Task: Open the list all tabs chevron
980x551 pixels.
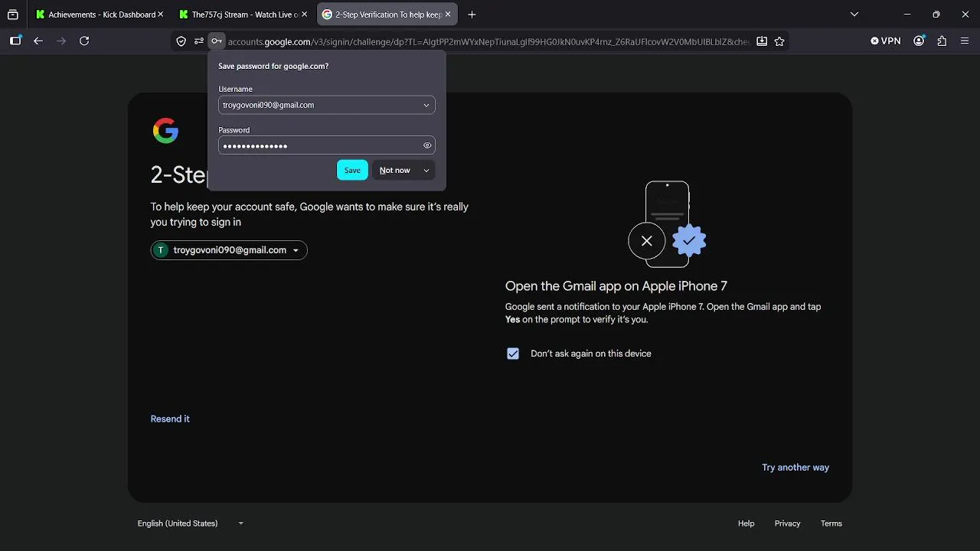Action: click(854, 15)
